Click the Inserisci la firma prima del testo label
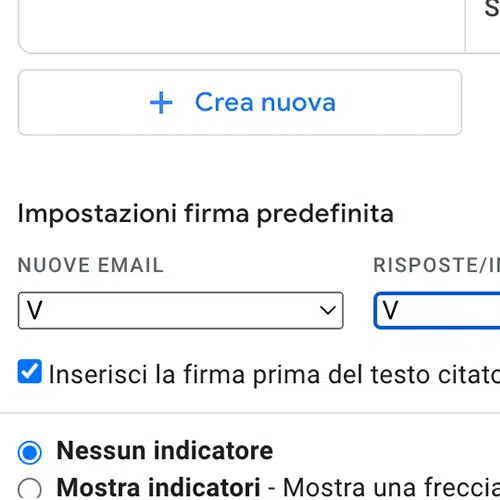The height and width of the screenshot is (500, 500). 274,375
